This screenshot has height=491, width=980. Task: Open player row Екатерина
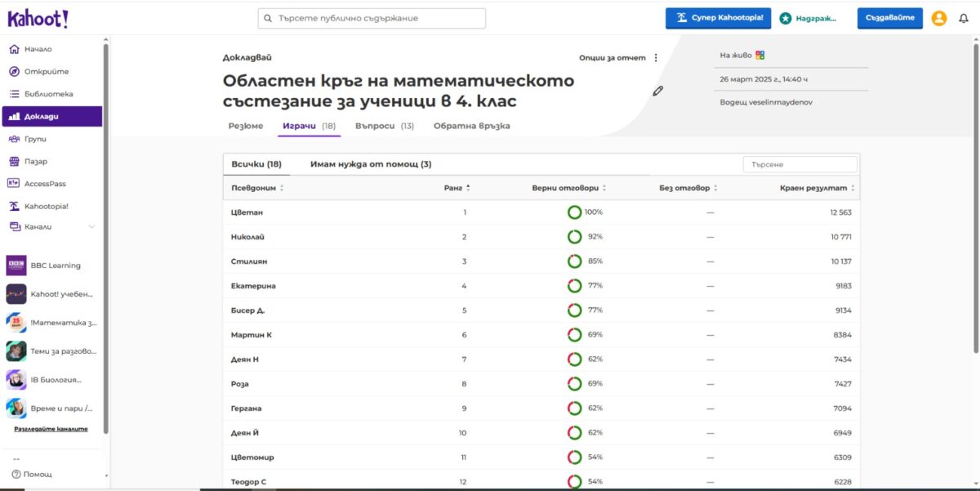[x=541, y=286]
